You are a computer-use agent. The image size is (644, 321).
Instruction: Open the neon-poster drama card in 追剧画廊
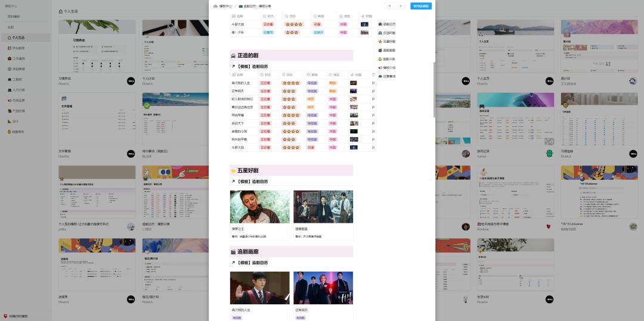pyautogui.click(x=323, y=288)
